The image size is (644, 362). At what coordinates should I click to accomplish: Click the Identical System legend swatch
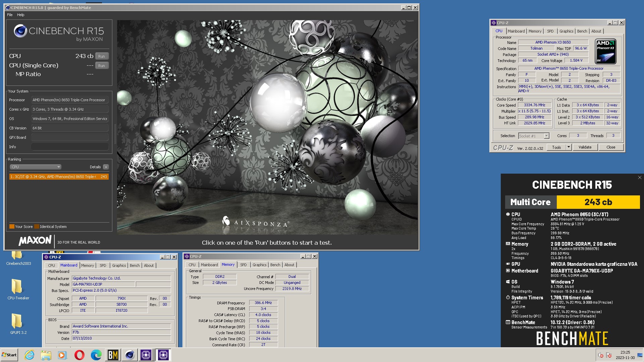tap(37, 227)
